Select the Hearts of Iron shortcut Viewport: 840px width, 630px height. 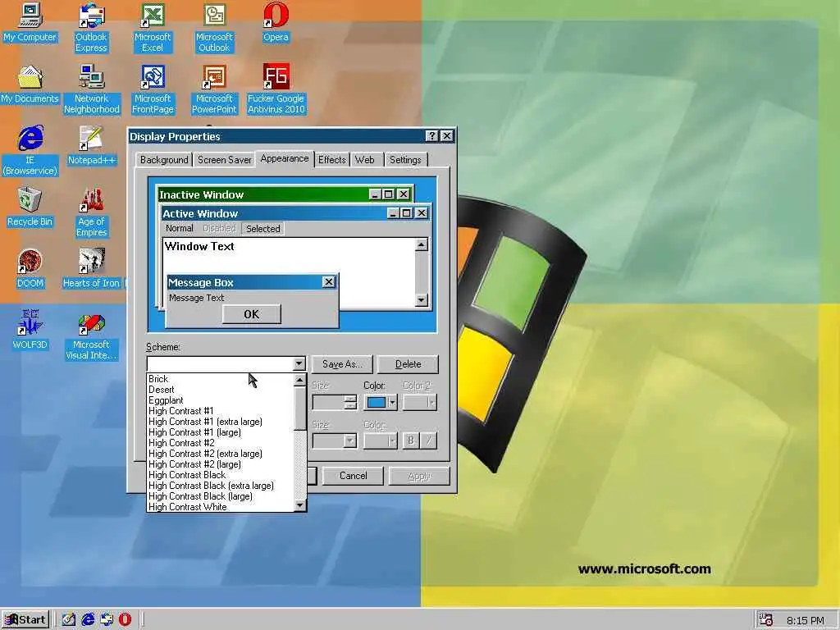pyautogui.click(x=92, y=269)
